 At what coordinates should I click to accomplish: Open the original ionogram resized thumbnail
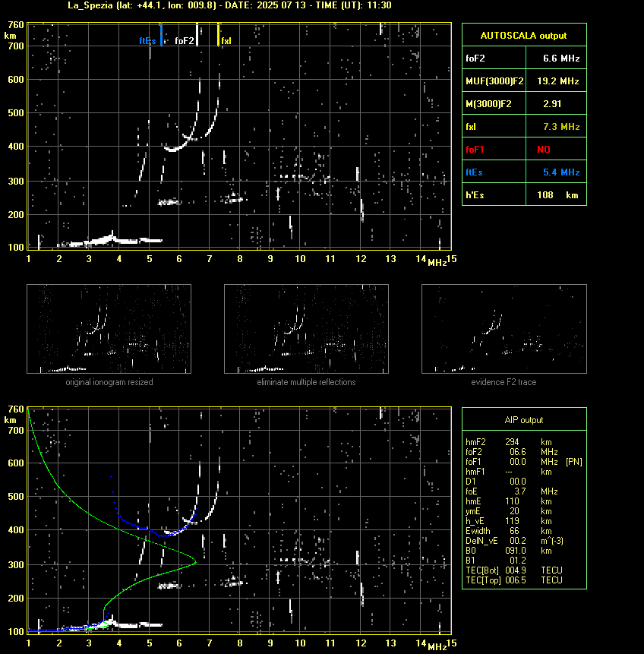click(109, 329)
